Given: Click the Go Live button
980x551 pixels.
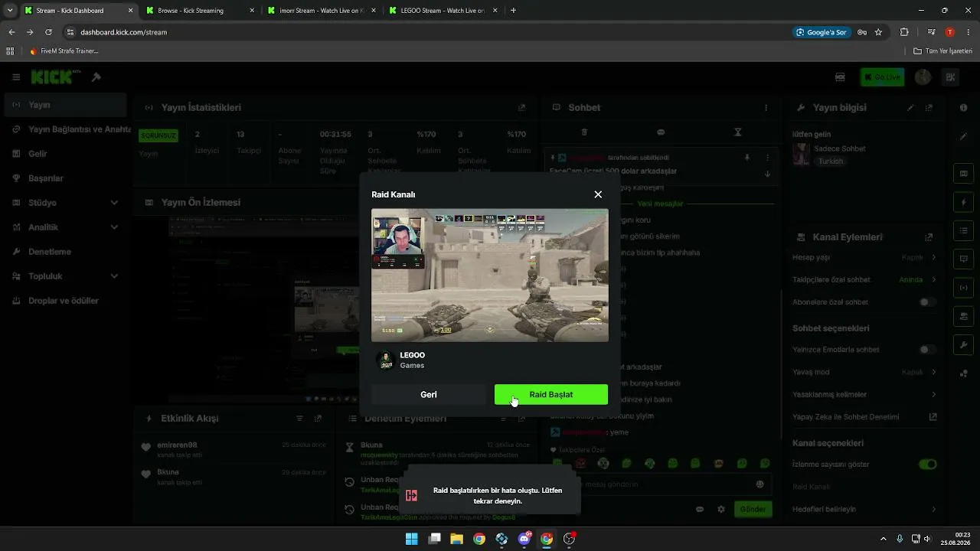Looking at the screenshot, I should (x=882, y=77).
